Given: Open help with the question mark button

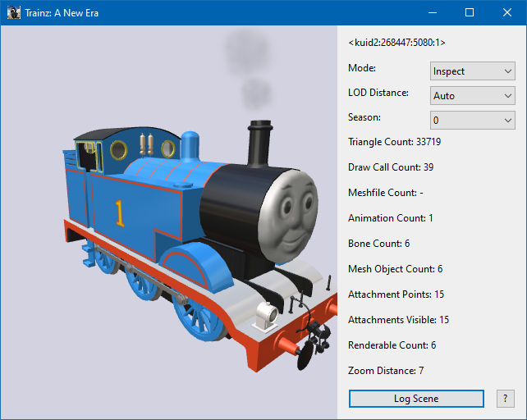Looking at the screenshot, I should (505, 399).
